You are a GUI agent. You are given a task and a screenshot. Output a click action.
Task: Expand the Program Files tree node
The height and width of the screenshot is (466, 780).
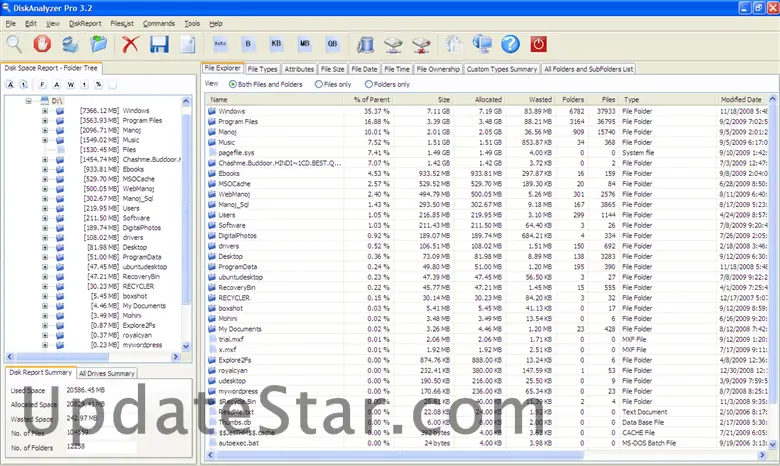45,120
